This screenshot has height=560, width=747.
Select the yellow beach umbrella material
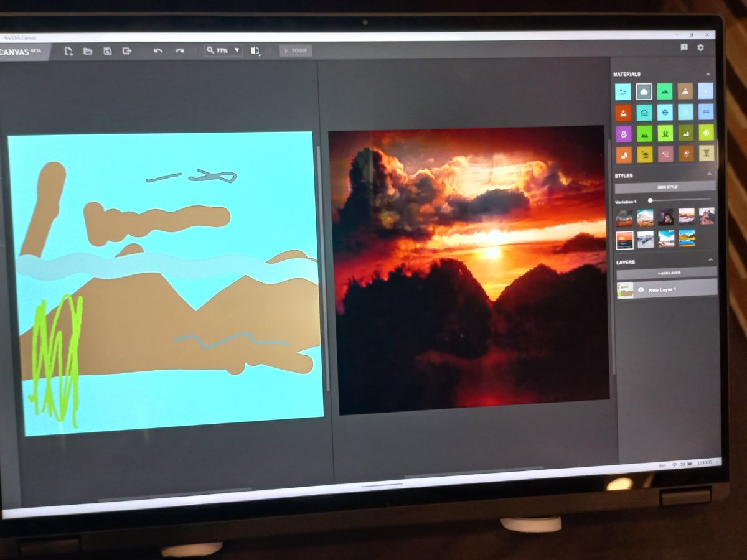point(644,154)
